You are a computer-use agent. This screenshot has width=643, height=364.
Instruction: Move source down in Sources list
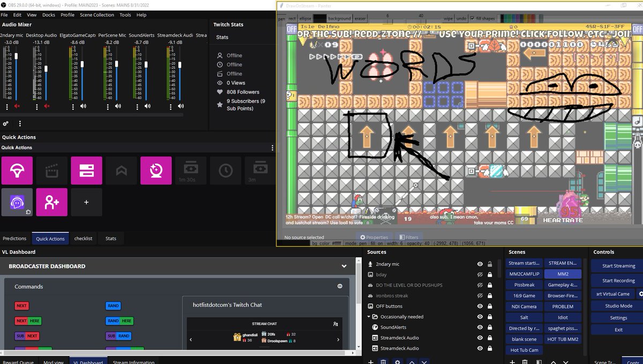pos(424,362)
